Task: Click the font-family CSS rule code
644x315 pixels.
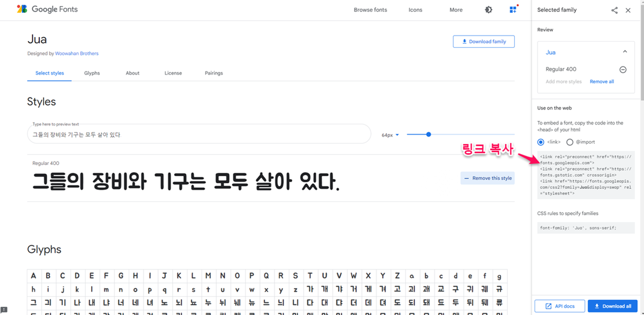Action: (x=586, y=228)
